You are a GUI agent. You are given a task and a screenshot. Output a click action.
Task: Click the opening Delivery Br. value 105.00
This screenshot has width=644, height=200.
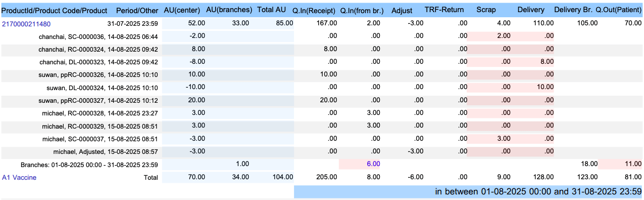click(587, 23)
